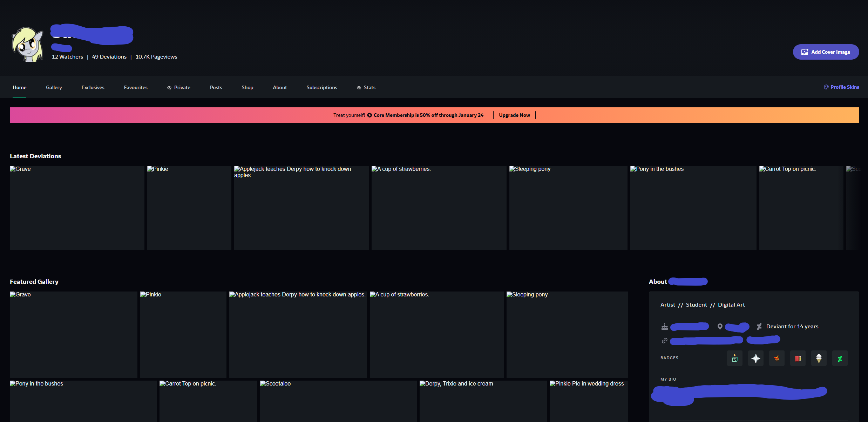The width and height of the screenshot is (868, 422).
Task: Switch to the Posts tab
Action: click(216, 87)
